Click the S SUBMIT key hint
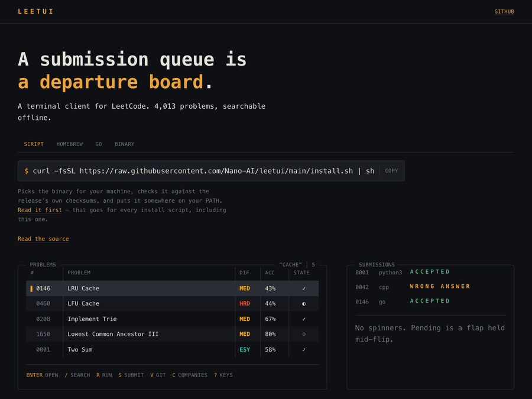 click(x=131, y=375)
